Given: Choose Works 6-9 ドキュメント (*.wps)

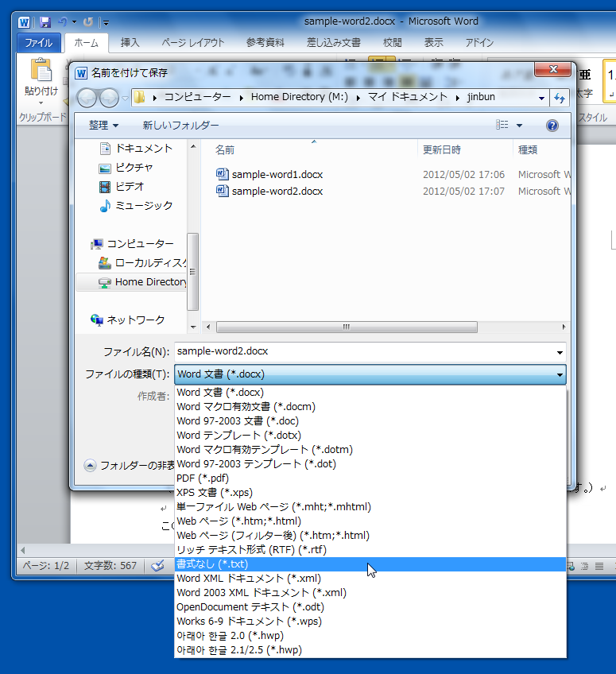Looking at the screenshot, I should coord(370,621).
